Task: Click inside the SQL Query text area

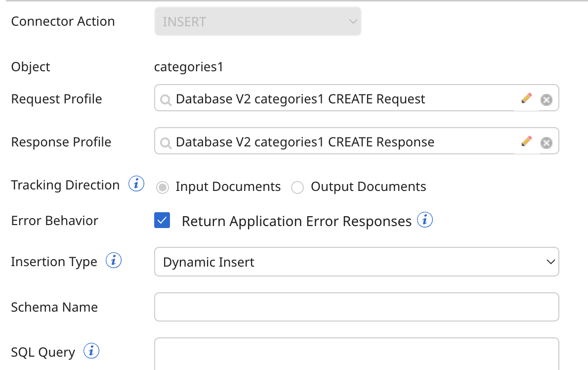Action: point(357,354)
